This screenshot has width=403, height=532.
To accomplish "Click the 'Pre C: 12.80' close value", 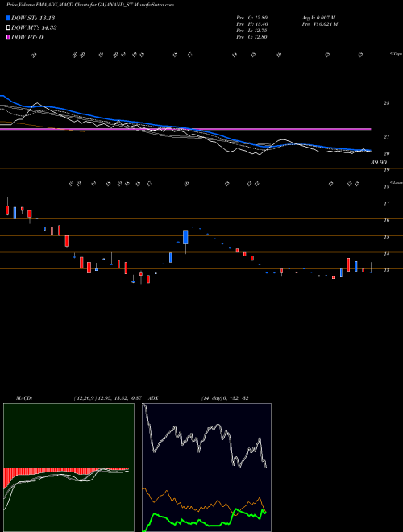I will click(x=251, y=37).
